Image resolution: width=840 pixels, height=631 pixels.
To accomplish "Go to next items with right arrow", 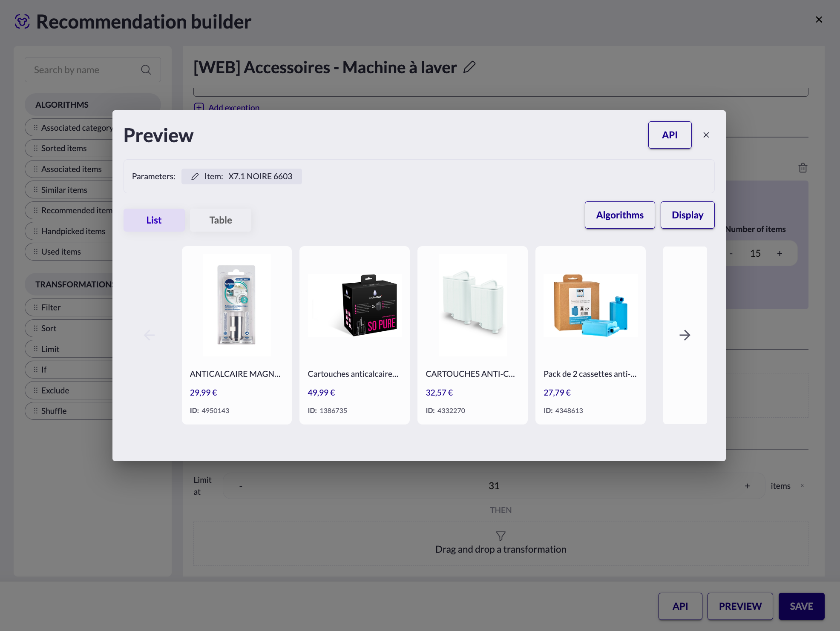I will tap(685, 335).
